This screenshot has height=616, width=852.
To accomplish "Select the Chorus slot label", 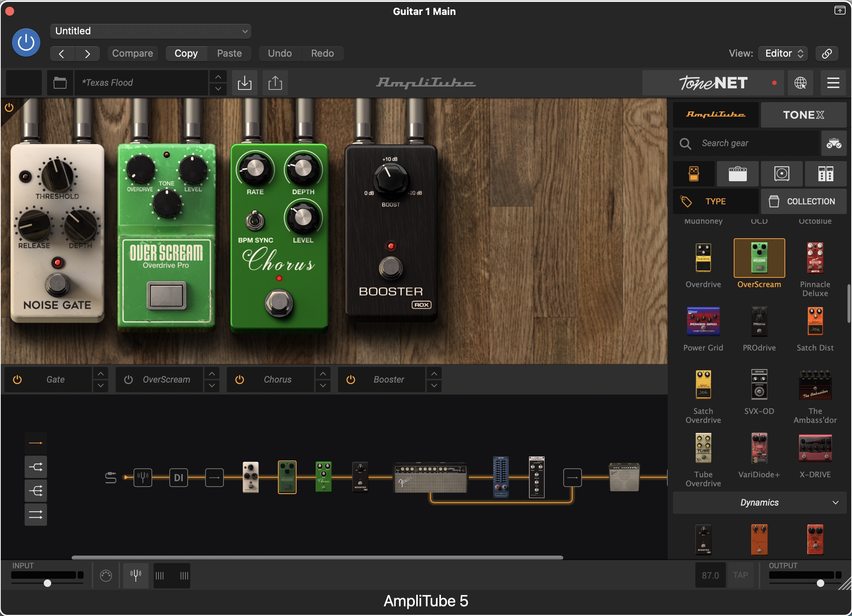I will point(278,380).
